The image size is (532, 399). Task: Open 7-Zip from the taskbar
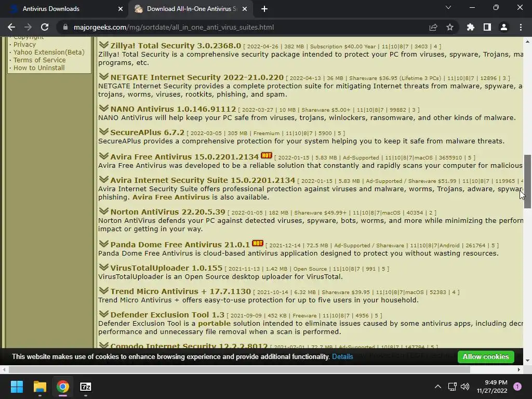[86, 387]
